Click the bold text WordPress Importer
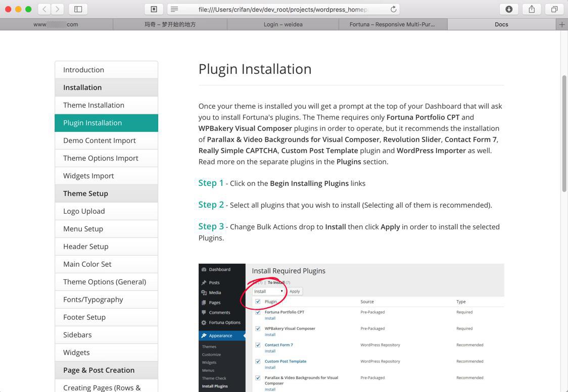568x392 pixels. coord(431,151)
